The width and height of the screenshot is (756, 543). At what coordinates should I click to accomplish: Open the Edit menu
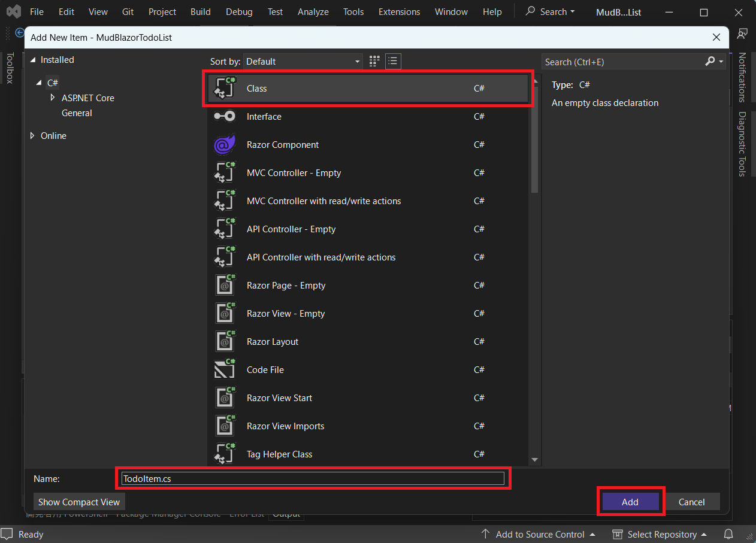[66, 11]
